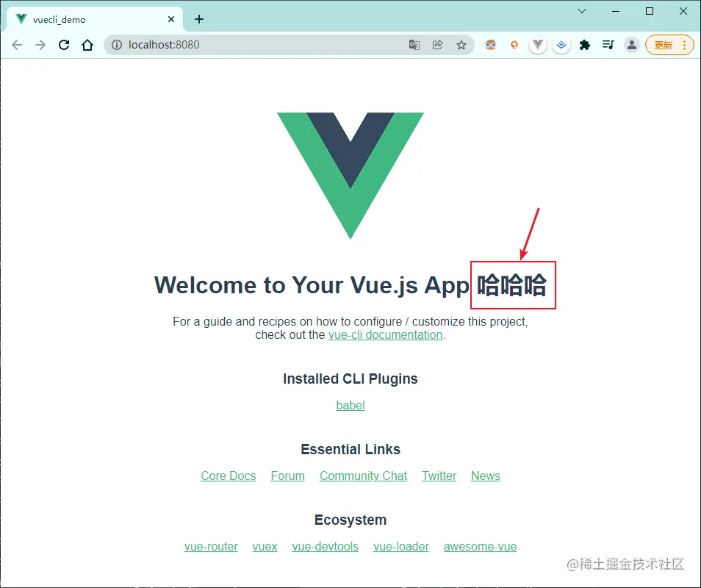The height and width of the screenshot is (588, 701).
Task: Open the translate page icon
Action: coord(414,45)
